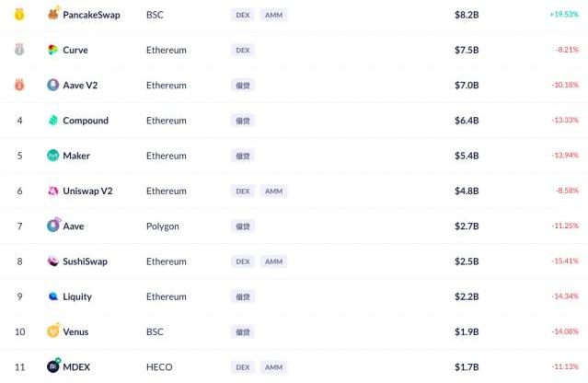
Task: Click the SushiSwap logo icon
Action: coord(53,261)
